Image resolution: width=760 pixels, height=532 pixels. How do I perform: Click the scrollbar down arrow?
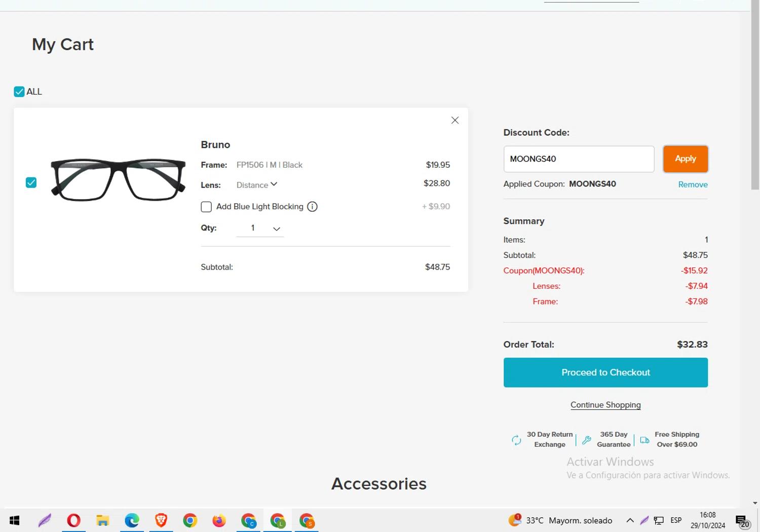click(x=755, y=503)
